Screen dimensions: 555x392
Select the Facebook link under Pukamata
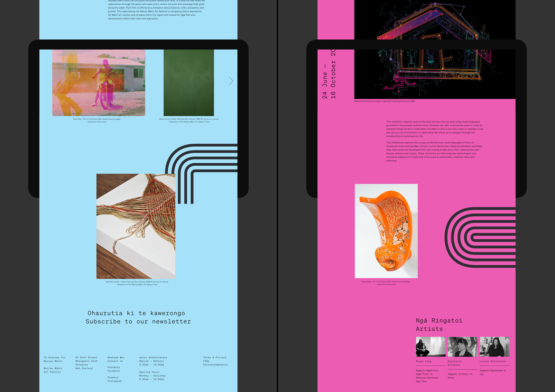coord(113,371)
